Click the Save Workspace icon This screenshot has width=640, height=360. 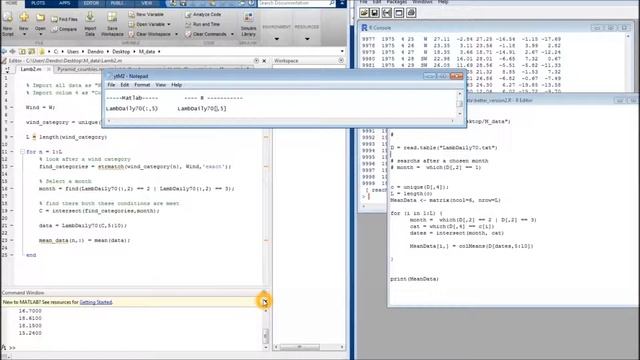112,17
